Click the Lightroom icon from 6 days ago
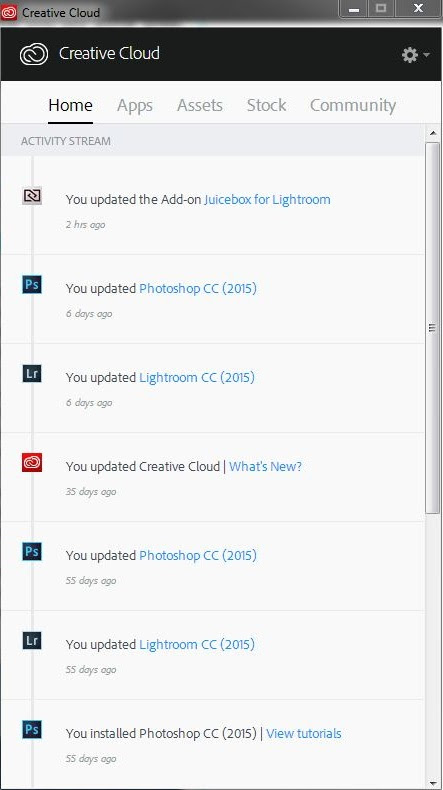 click(32, 374)
